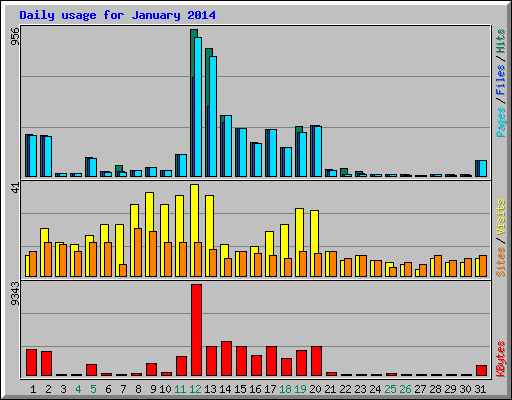Click the red KBytes bar for day 1
The width and height of the screenshot is (512, 400).
[32, 363]
